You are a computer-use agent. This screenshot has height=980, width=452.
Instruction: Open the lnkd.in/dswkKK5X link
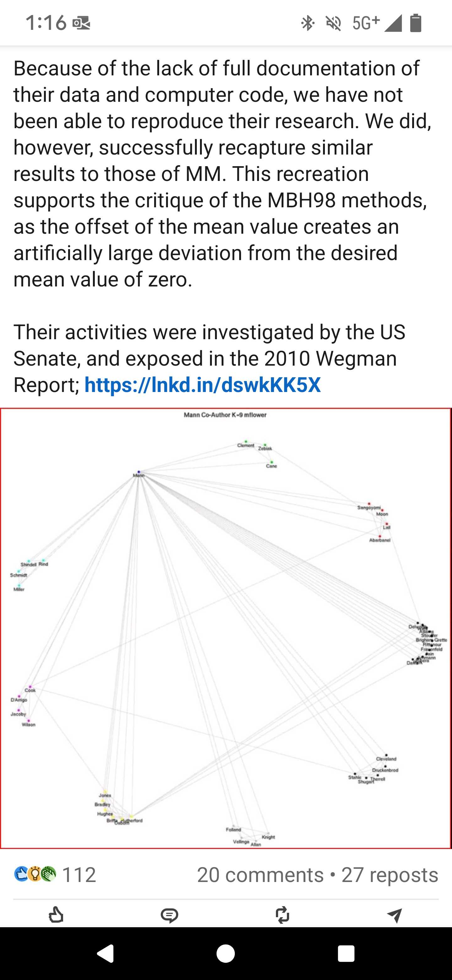(x=203, y=385)
